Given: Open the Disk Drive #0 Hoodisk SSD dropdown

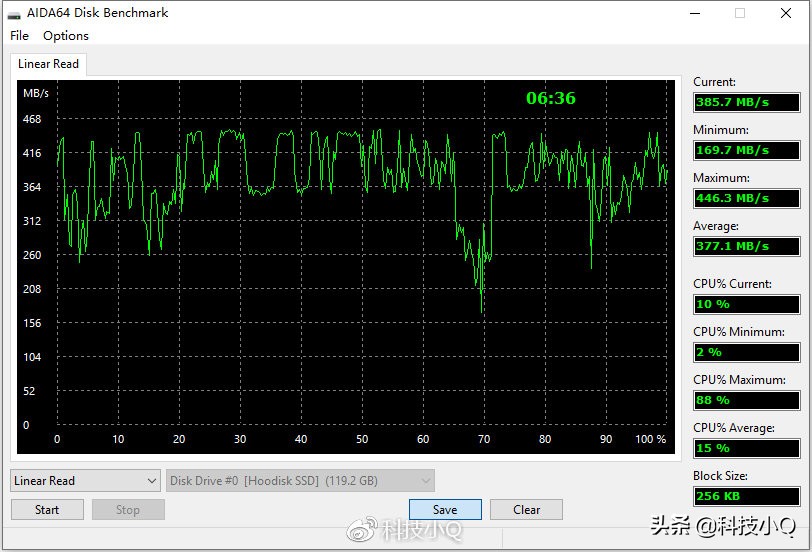Looking at the screenshot, I should click(x=300, y=481).
